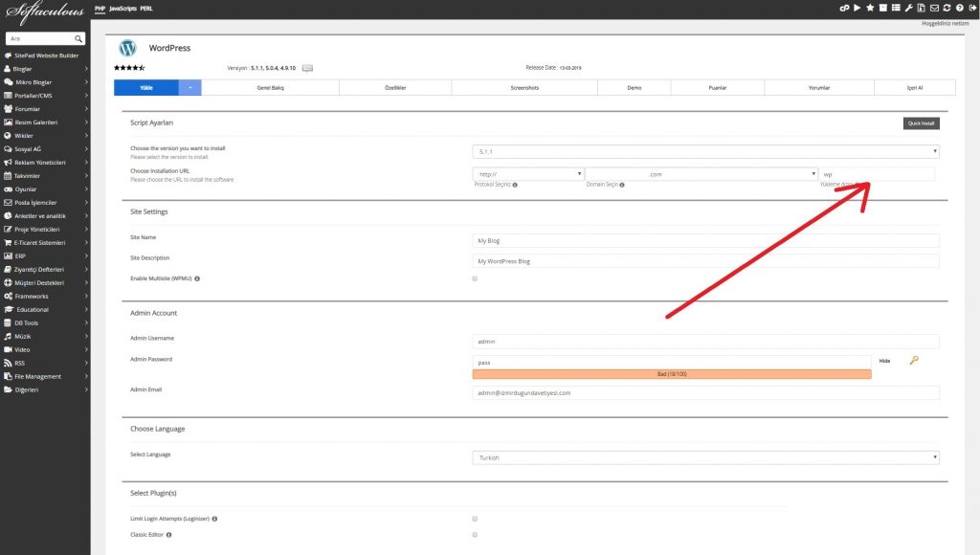Toggle Enable Multisite (WPMU) checkbox

click(475, 278)
